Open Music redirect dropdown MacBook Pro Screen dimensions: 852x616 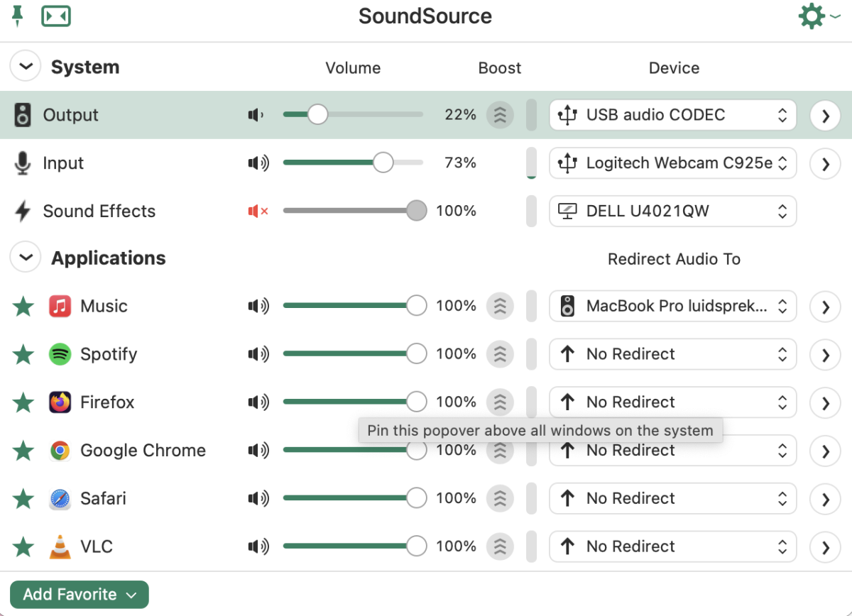coord(673,307)
